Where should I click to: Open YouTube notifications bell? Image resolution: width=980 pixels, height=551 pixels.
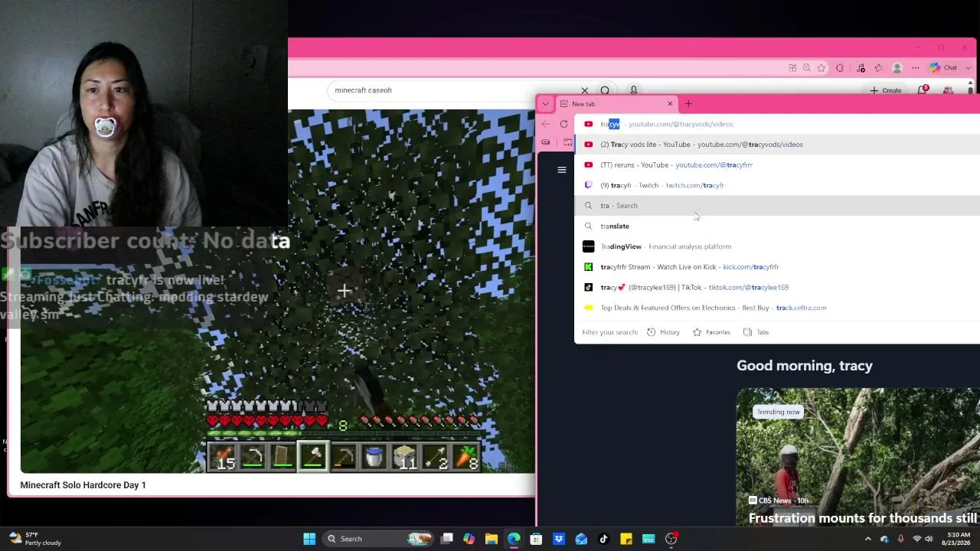pos(923,90)
